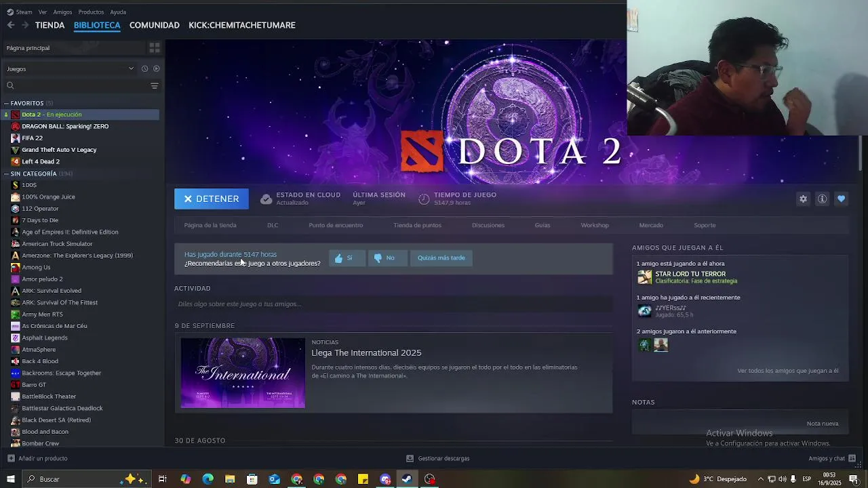868x488 pixels.
Task: Open Amigos y chat
Action: [x=832, y=458]
